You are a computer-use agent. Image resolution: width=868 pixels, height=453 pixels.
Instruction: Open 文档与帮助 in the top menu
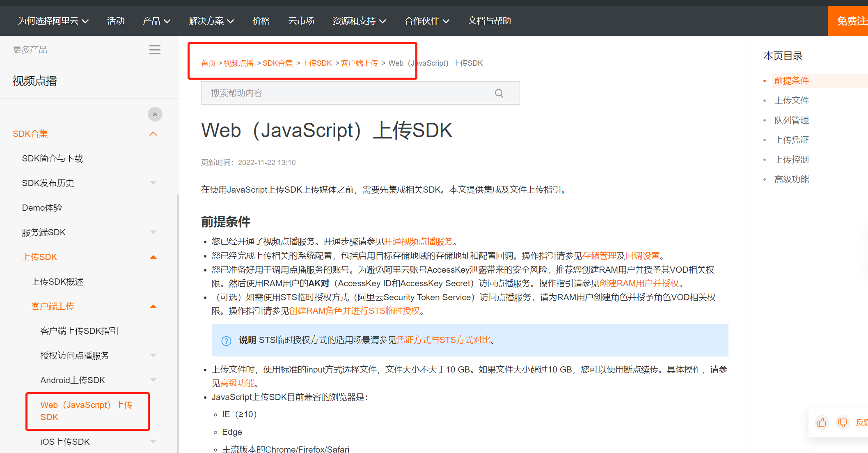[489, 21]
